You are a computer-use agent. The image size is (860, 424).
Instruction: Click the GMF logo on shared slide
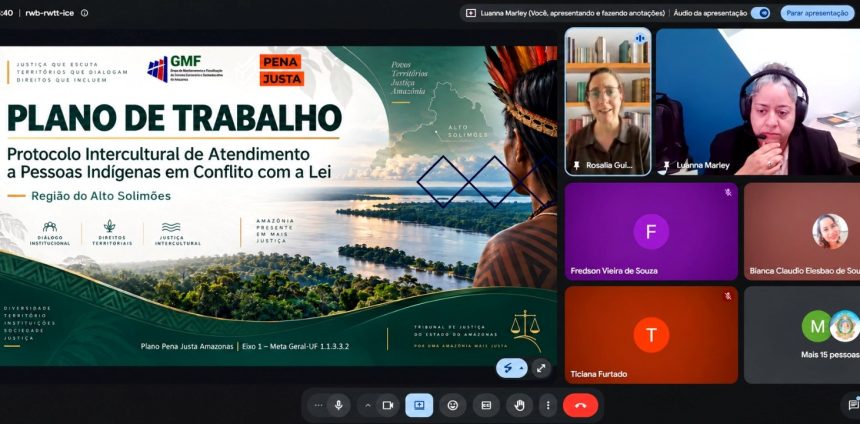click(x=185, y=69)
